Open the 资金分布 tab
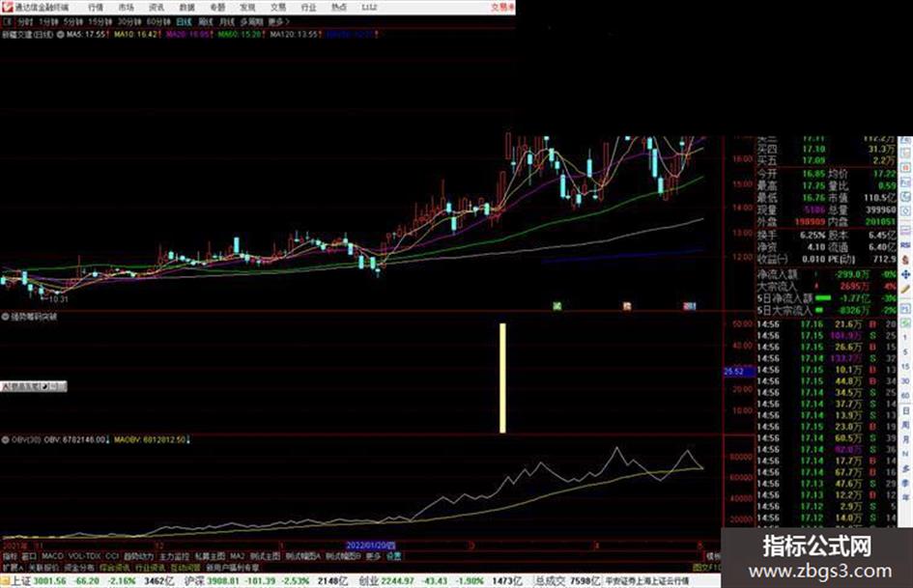Viewport: 913px width, 588px height. coord(79,567)
